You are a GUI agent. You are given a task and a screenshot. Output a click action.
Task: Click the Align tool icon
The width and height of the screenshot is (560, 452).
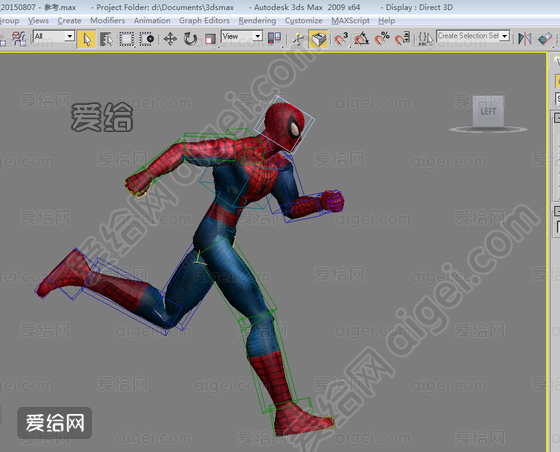545,39
